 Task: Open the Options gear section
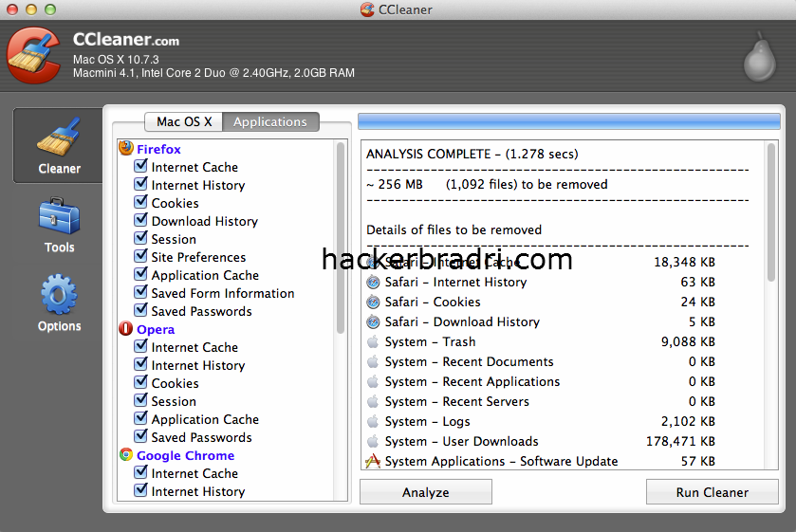(x=59, y=303)
